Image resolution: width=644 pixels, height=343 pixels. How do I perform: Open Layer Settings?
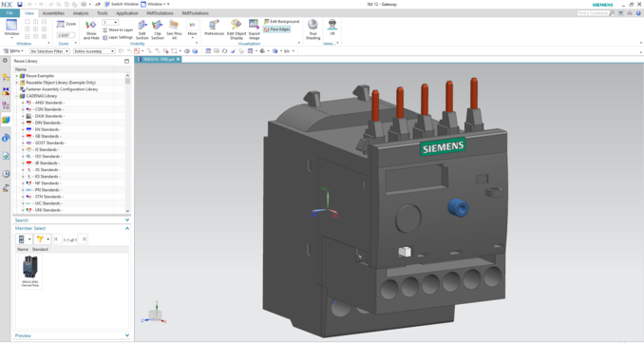pyautogui.click(x=118, y=37)
